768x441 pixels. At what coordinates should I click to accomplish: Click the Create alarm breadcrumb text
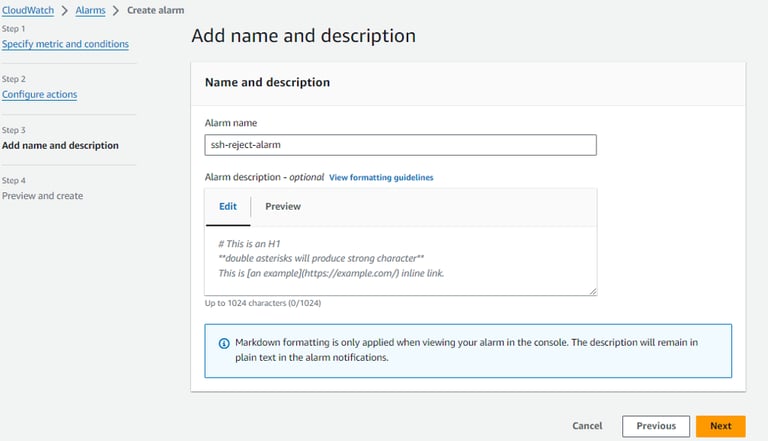pos(155,10)
